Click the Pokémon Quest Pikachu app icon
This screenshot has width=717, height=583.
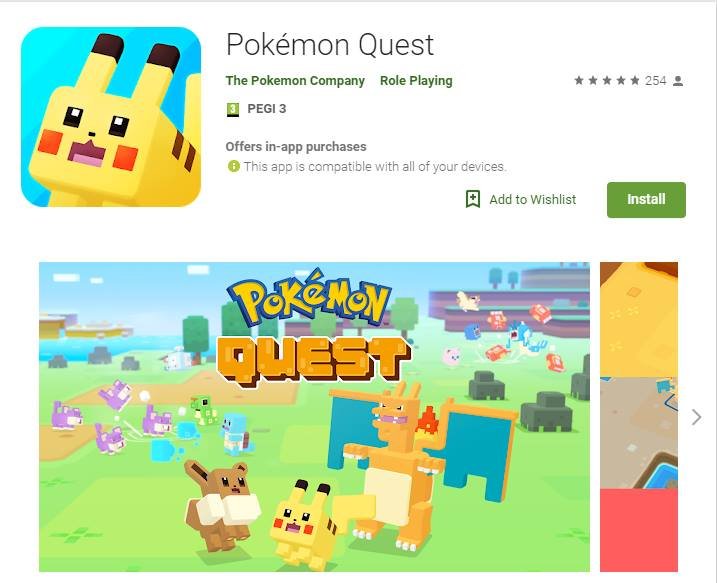111,117
